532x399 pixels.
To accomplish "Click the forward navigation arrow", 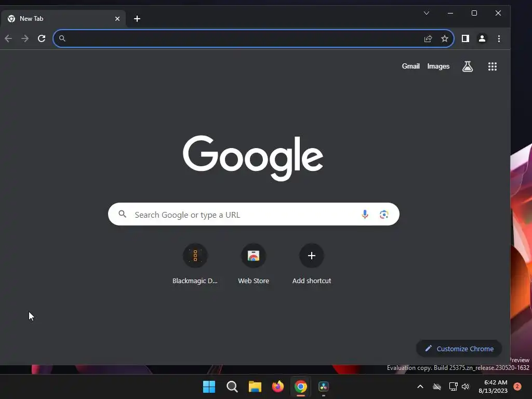I will (x=25, y=38).
